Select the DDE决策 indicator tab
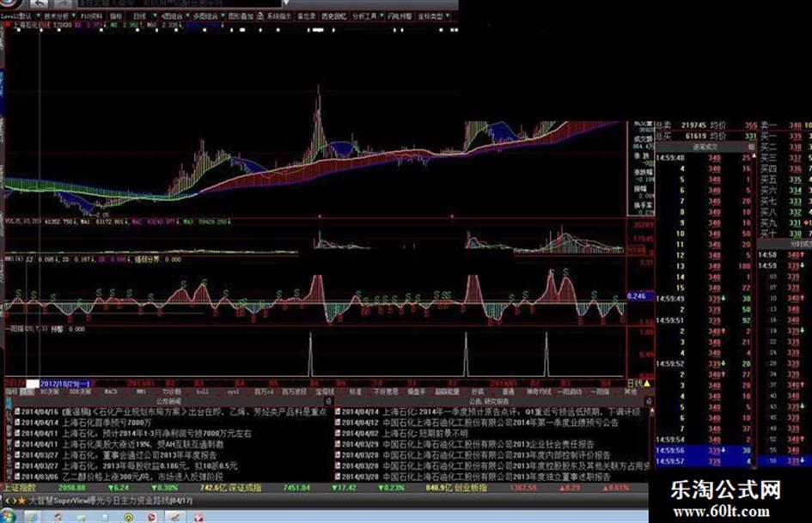Viewport: 812px width, 523px height. click(80, 392)
